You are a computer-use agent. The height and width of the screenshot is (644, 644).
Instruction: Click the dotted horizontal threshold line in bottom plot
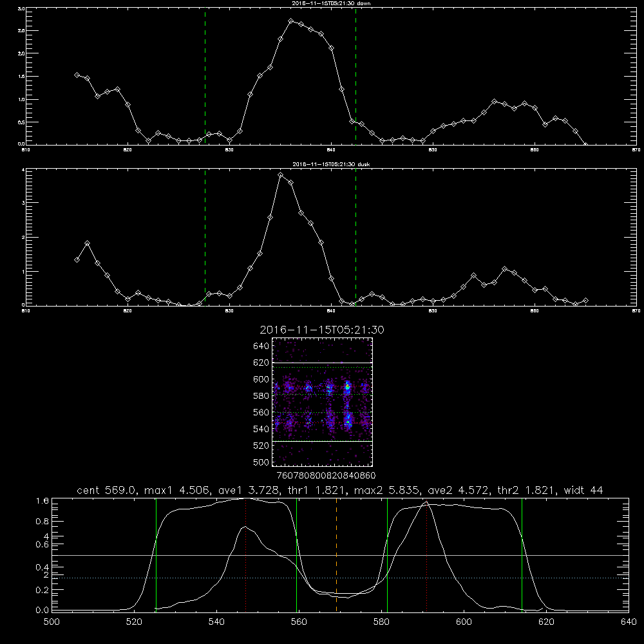[340, 578]
